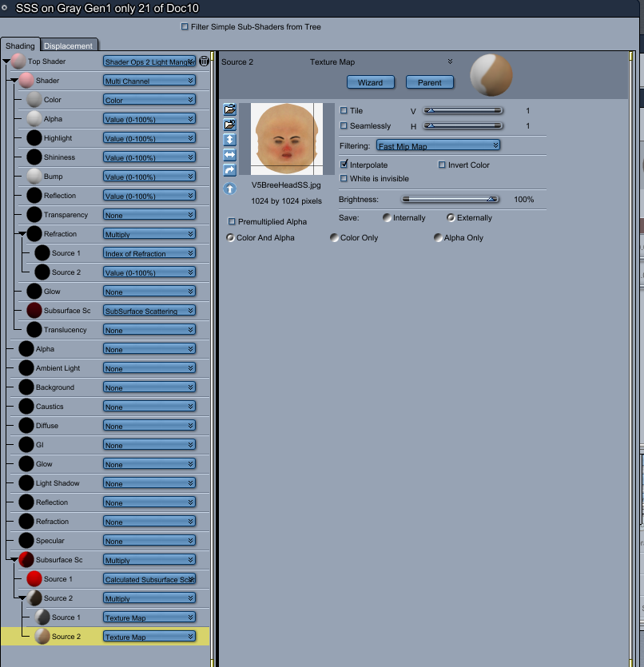The width and height of the screenshot is (644, 667).
Task: Click the round up-arrow icon beside file name
Action: click(x=229, y=188)
